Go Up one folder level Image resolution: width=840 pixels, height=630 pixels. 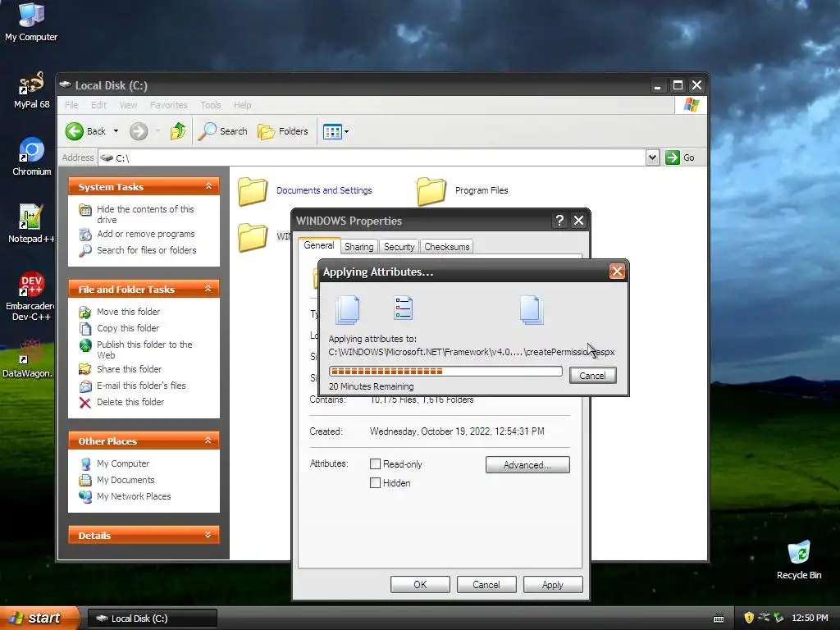178,131
